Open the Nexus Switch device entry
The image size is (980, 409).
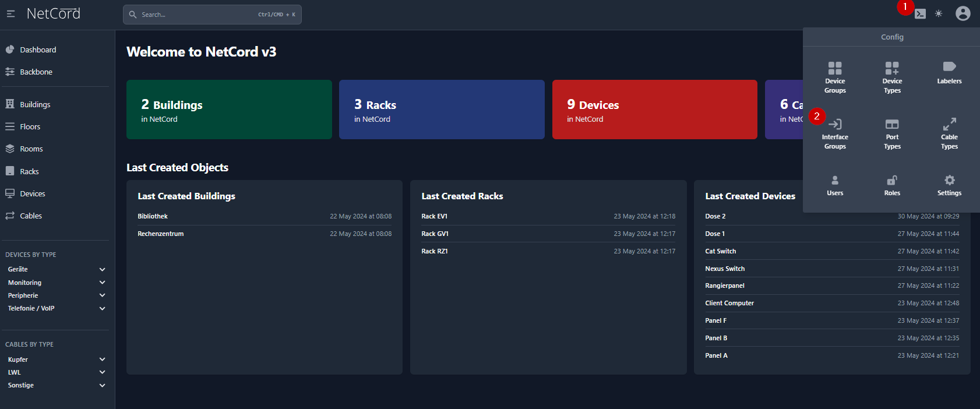coord(725,269)
